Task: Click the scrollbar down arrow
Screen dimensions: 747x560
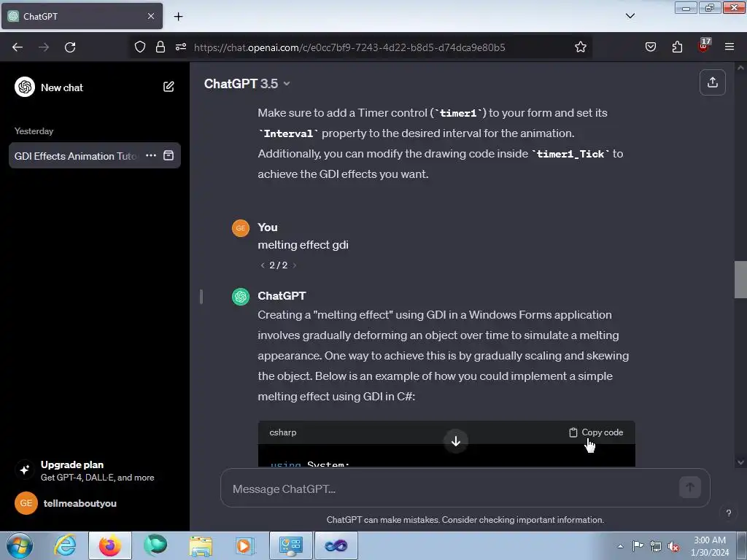Action: click(x=740, y=462)
